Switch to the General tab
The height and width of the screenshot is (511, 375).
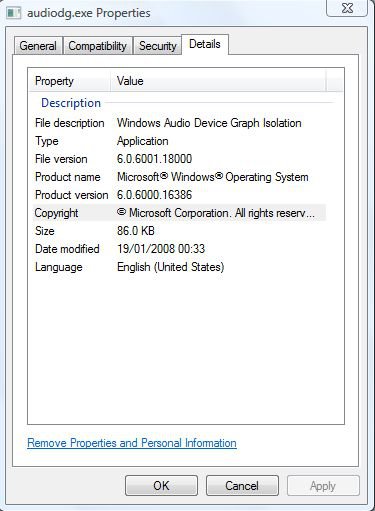38,46
